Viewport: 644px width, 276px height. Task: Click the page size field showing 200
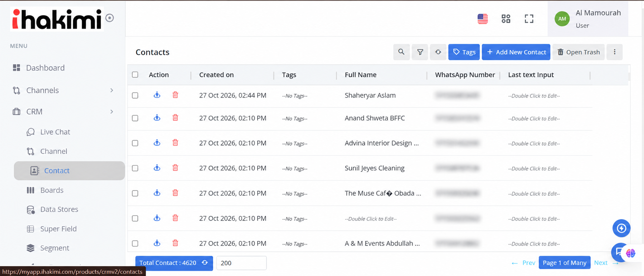241,263
